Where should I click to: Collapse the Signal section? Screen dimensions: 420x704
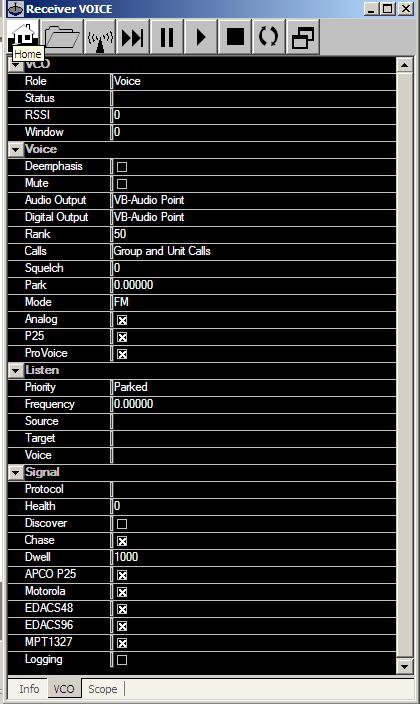point(16,472)
